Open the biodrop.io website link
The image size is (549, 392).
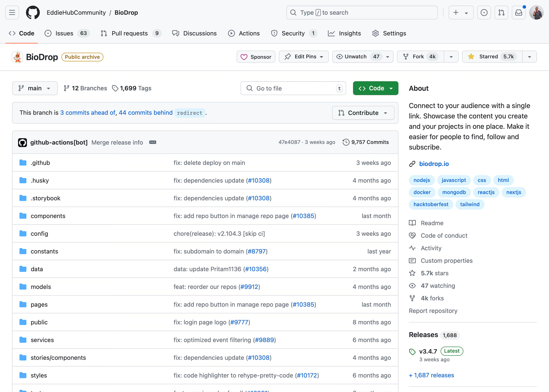[x=434, y=164]
